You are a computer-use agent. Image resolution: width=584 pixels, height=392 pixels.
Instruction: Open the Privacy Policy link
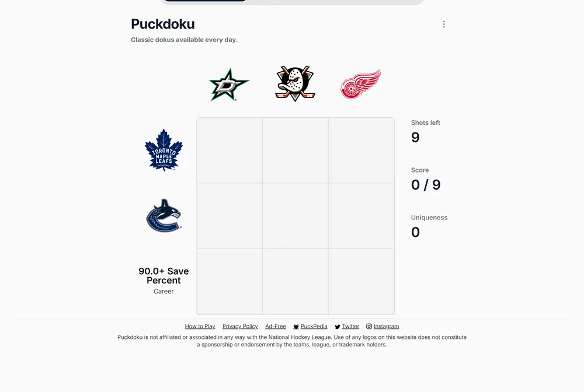[240, 326]
